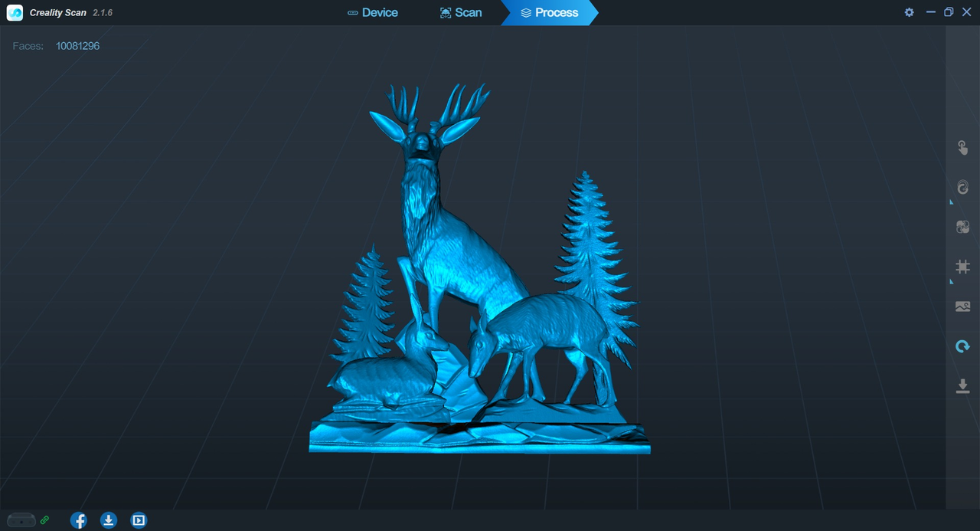The image size is (980, 531).
Task: Click the puzzle-piece merge tool icon
Action: (x=962, y=227)
